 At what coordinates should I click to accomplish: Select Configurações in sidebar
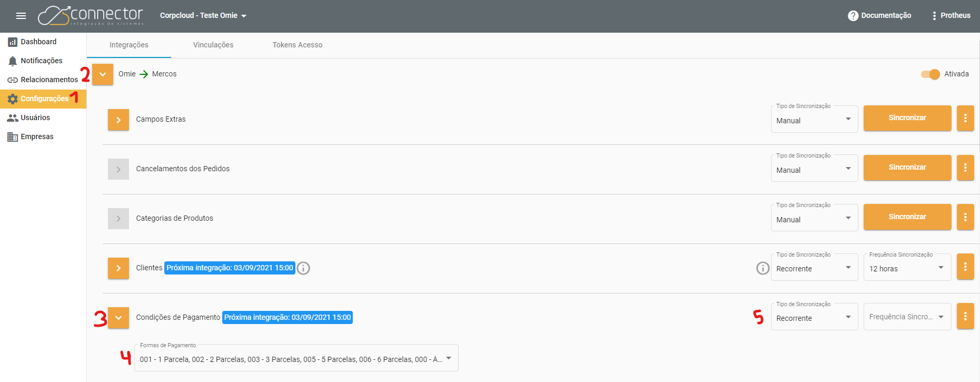pyautogui.click(x=43, y=99)
